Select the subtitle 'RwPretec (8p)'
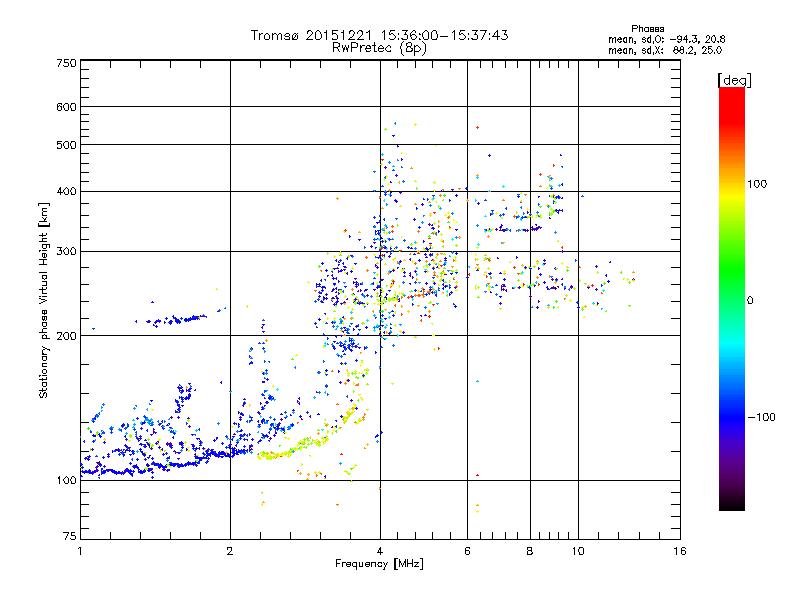This screenshot has width=800, height=600. [x=379, y=48]
